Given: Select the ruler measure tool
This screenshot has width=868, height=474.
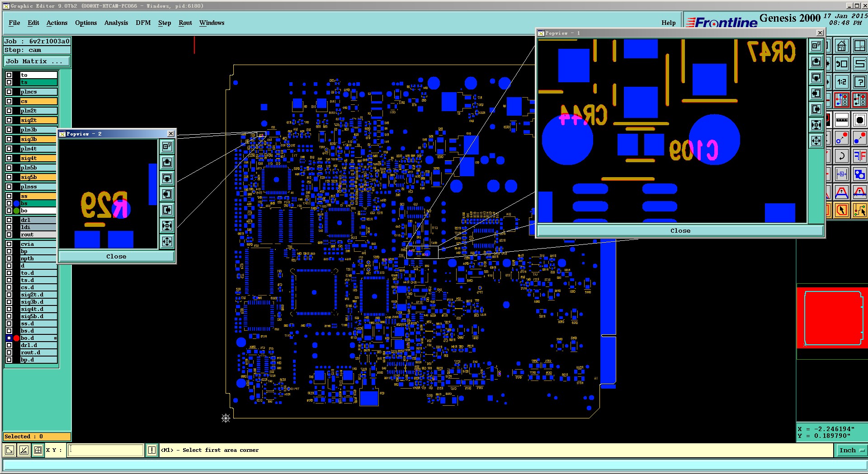Looking at the screenshot, I should [x=841, y=120].
